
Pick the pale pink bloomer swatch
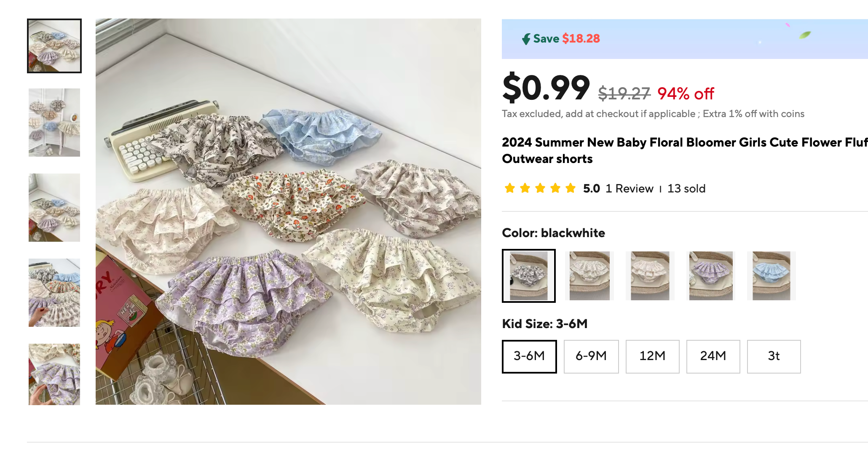[x=650, y=276]
